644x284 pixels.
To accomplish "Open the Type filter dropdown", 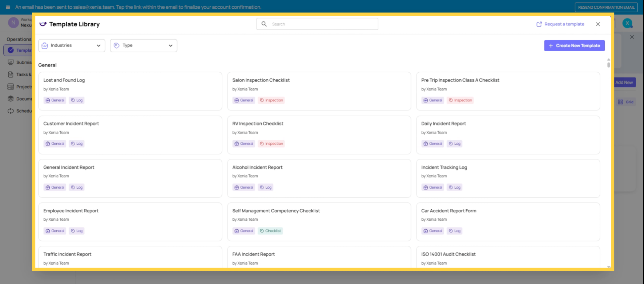I will [x=144, y=46].
